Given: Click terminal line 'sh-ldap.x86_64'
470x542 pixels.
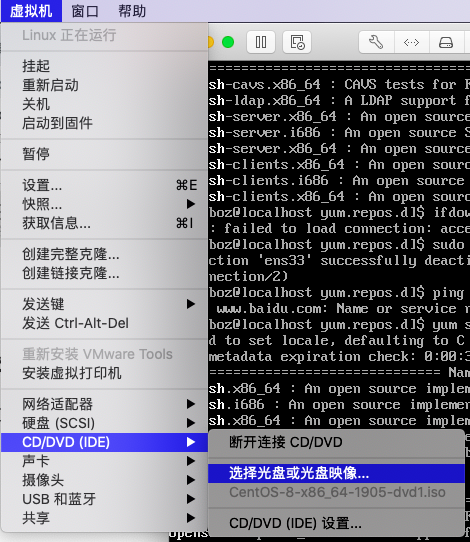Looking at the screenshot, I should point(339,101).
